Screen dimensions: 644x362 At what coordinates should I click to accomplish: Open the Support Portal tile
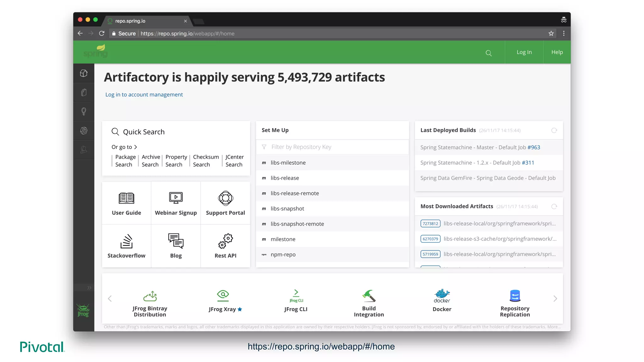pyautogui.click(x=225, y=203)
